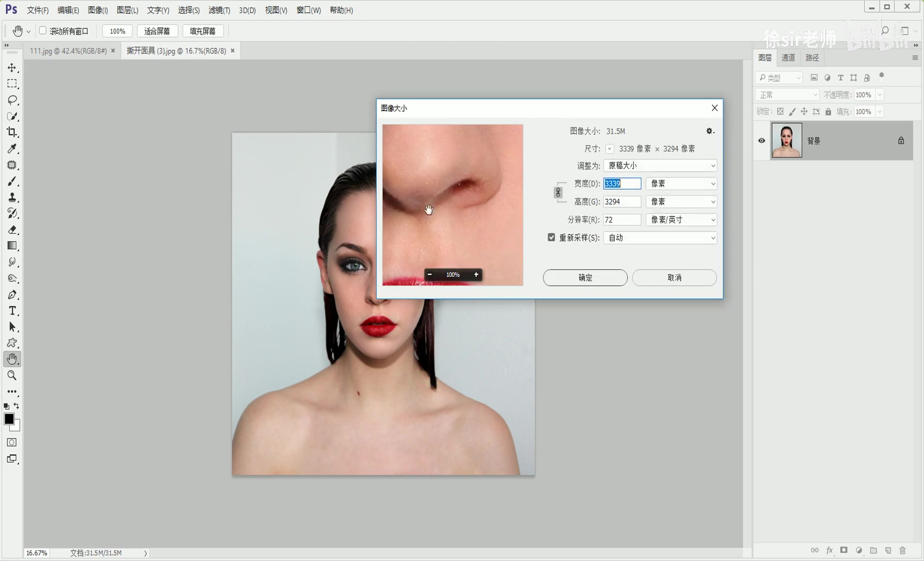924x561 pixels.
Task: Open the Resample method dropdown
Action: click(660, 238)
